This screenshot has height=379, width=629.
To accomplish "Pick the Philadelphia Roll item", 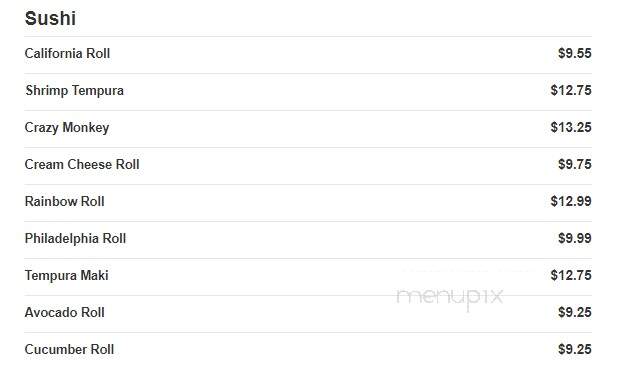I will [x=75, y=238].
